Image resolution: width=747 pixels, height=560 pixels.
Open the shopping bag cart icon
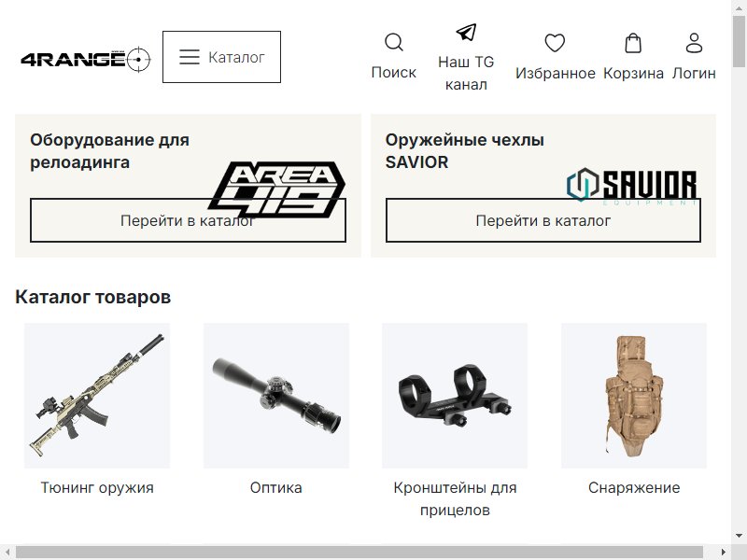click(633, 43)
